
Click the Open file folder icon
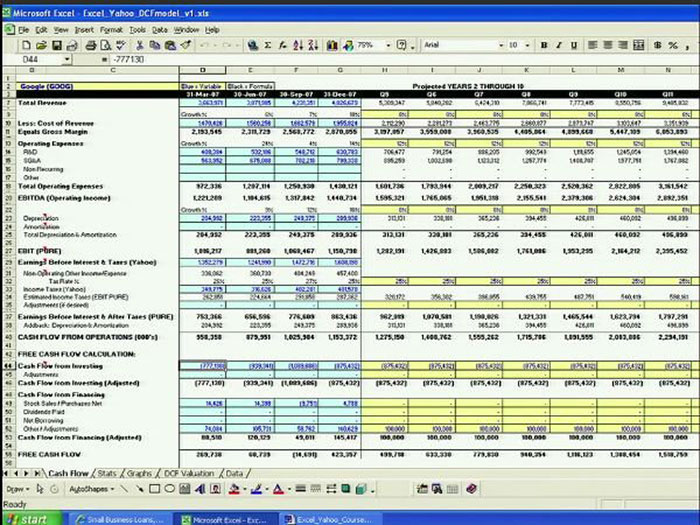coord(41,45)
